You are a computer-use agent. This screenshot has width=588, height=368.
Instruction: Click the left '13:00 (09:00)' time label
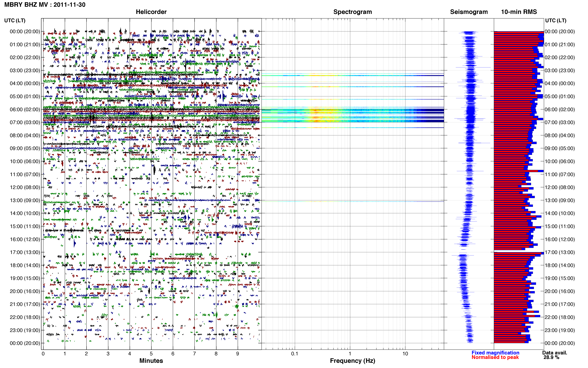point(25,200)
